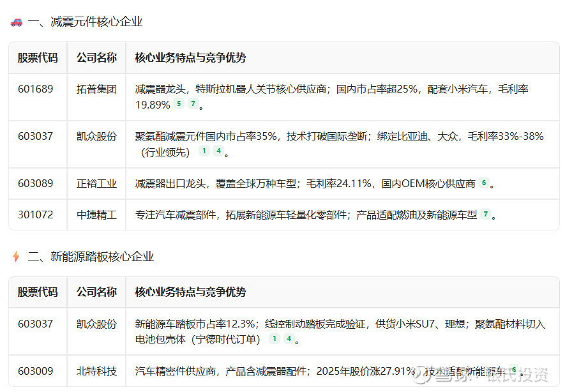
Task: Click 公司名称 header in the 新能源踏板 table
Action: [x=96, y=292]
